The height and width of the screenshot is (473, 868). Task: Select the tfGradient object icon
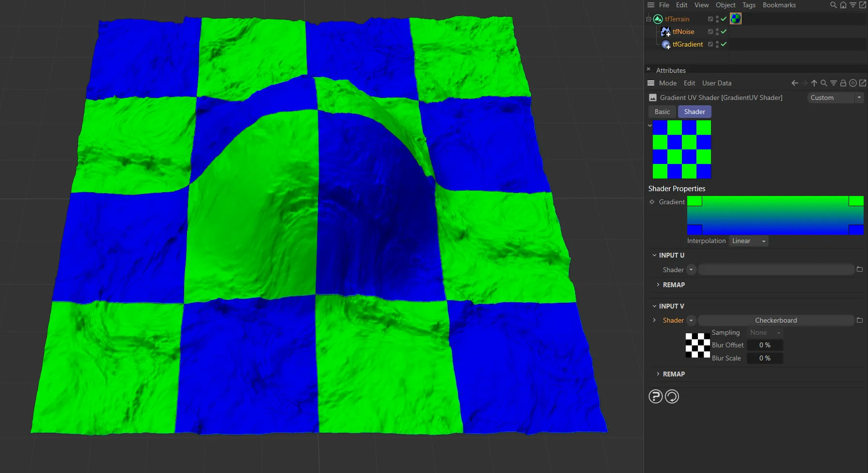click(666, 44)
